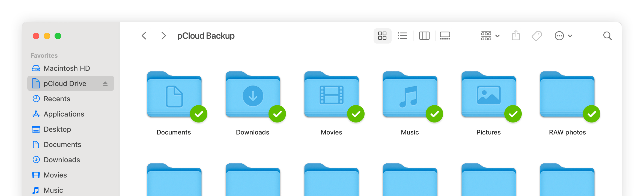Click the search magnifier icon
644x196 pixels.
(x=607, y=36)
